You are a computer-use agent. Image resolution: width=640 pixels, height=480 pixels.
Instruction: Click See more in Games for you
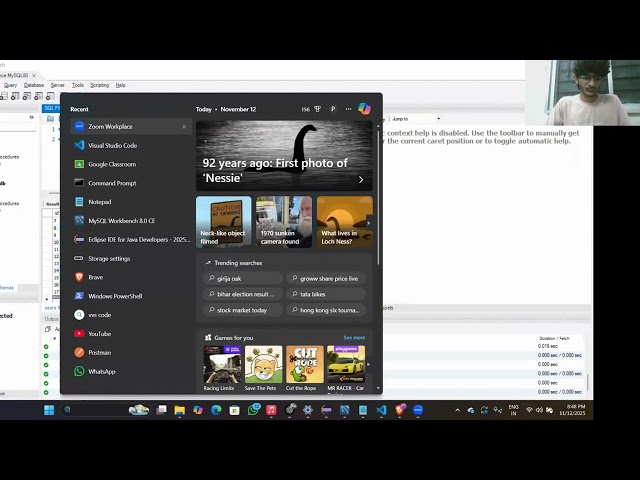point(354,338)
